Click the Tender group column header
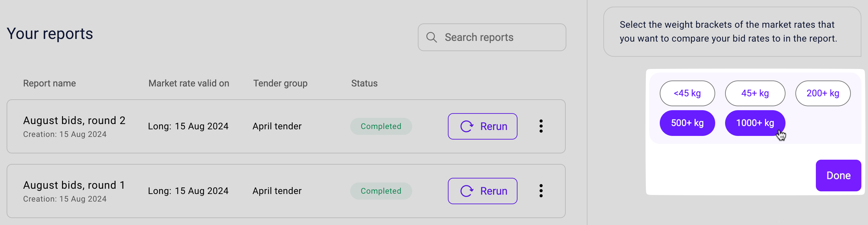Screen dimensions: 868x225 pos(280,83)
